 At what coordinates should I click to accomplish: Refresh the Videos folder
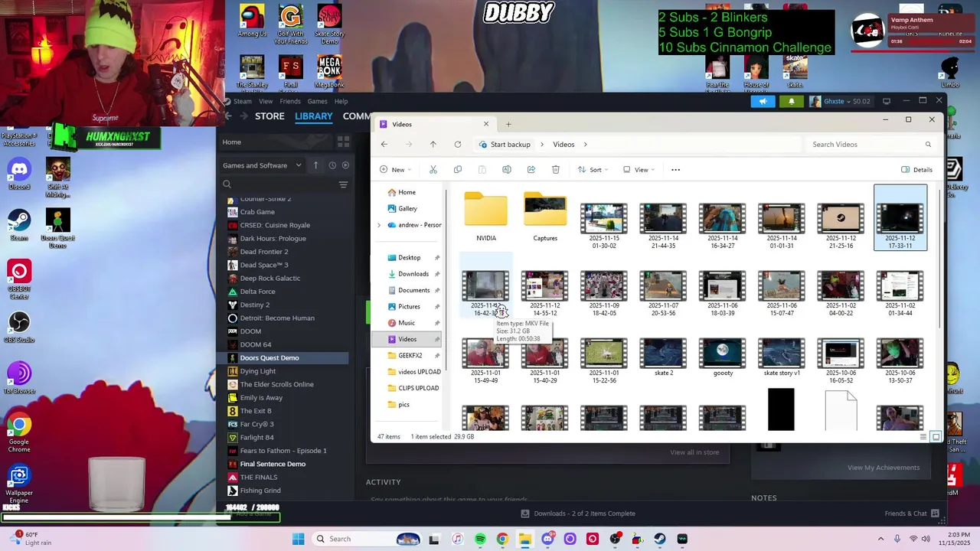pyautogui.click(x=458, y=145)
